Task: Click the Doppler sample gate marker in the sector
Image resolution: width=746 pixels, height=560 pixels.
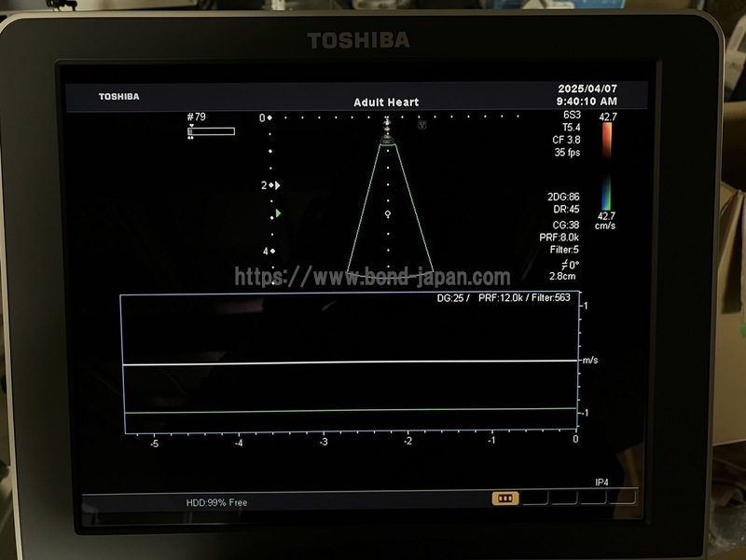Action: (x=388, y=214)
